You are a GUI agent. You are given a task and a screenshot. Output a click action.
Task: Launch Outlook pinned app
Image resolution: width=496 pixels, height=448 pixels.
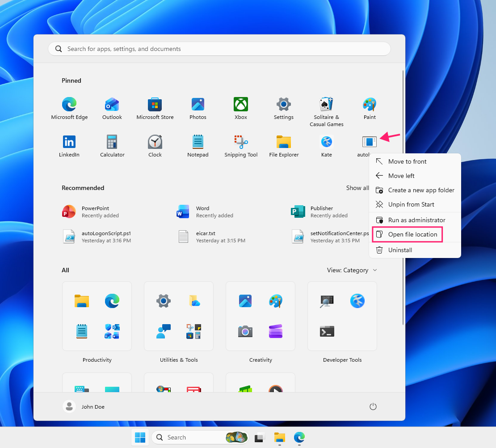pos(112,108)
